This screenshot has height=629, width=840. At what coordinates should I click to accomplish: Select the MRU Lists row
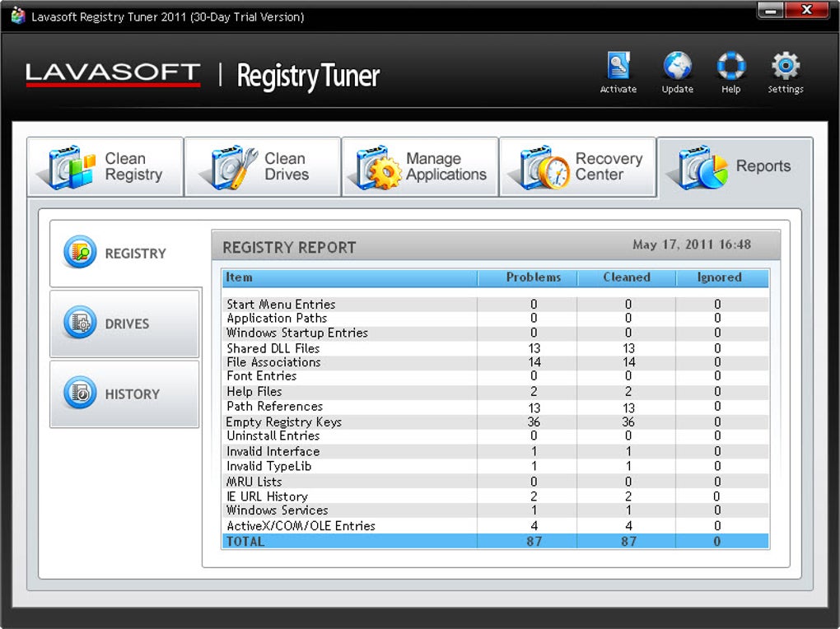[496, 481]
